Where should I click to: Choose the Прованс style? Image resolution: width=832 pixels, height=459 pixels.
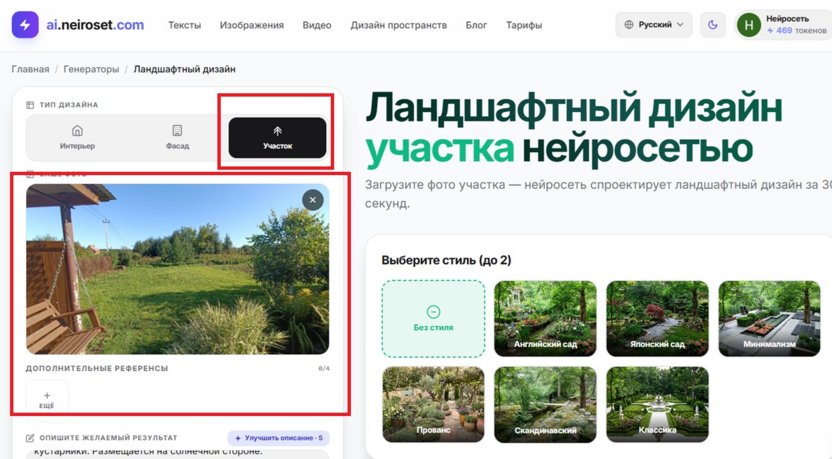[433, 404]
